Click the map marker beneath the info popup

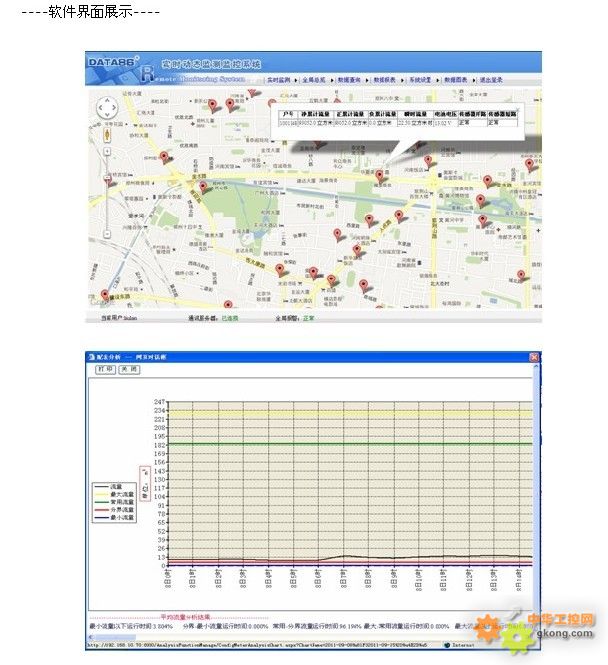pyautogui.click(x=379, y=177)
